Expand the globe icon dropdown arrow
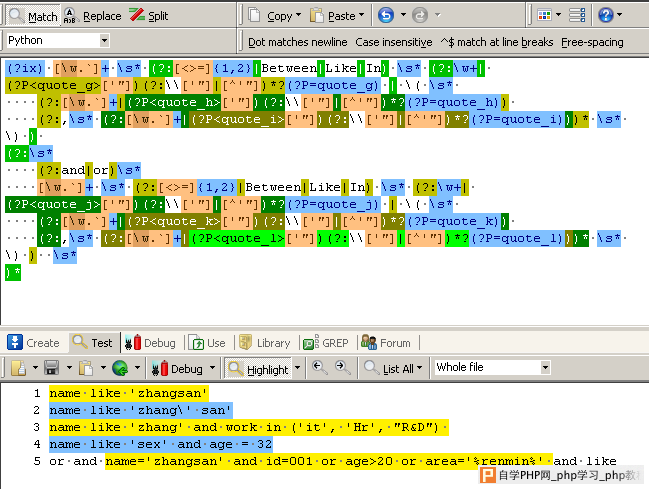Image resolution: width=649 pixels, height=489 pixels. [137, 367]
